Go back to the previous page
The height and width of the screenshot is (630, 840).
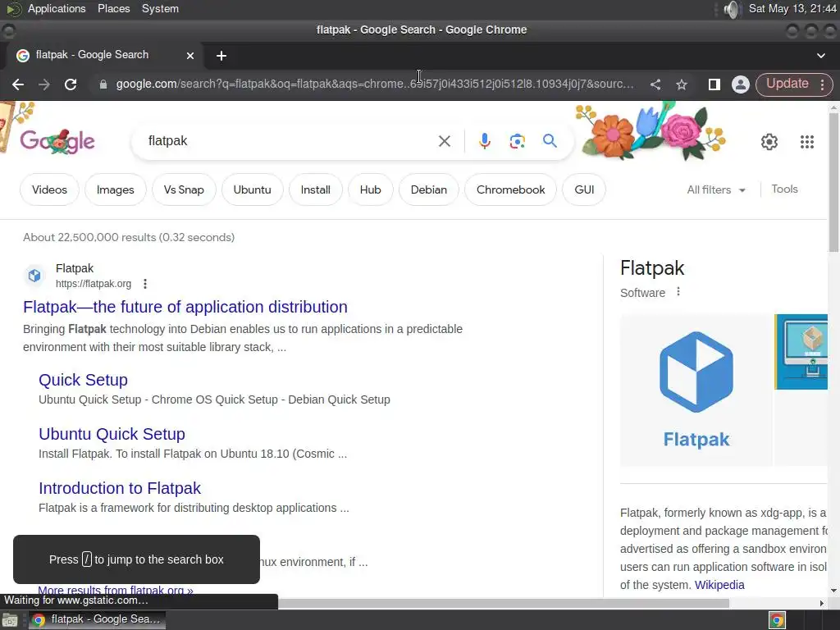[x=18, y=84]
